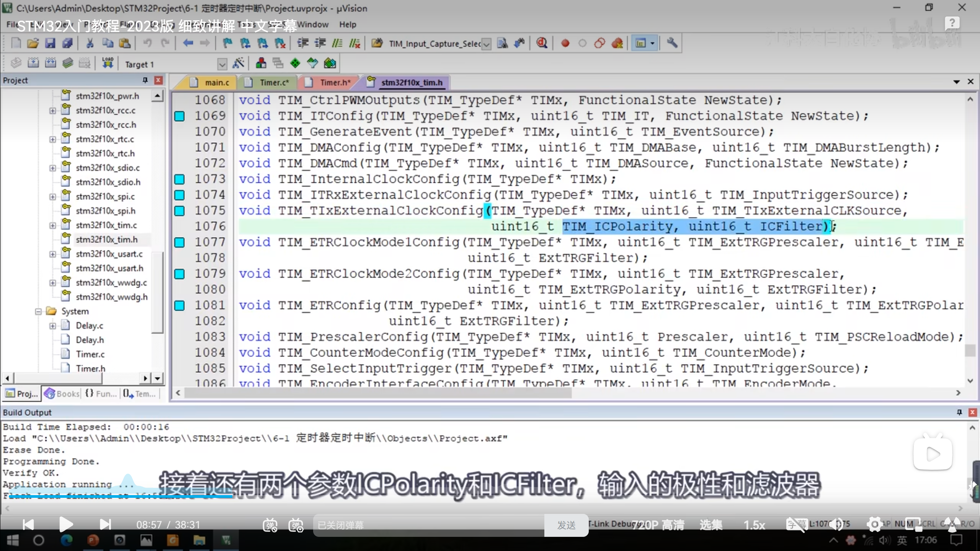Screen dimensions: 980x551
Task: Click the 1.5x playback speed button
Action: (754, 525)
